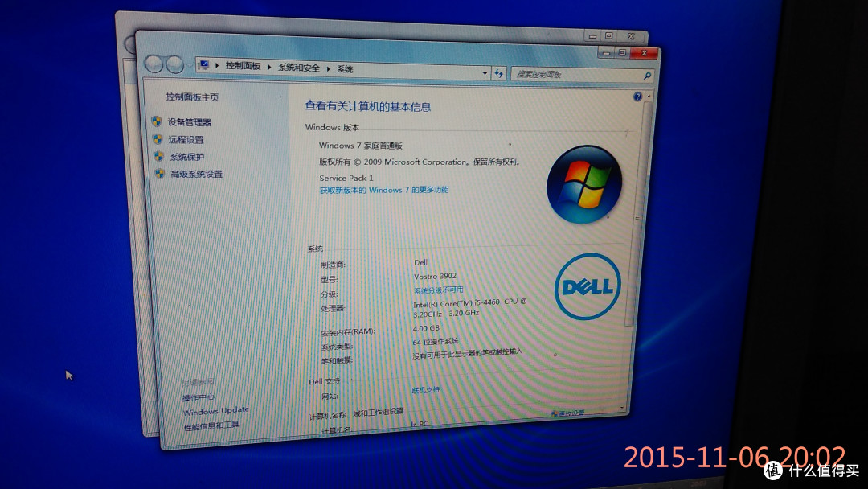This screenshot has height=489, width=868.
Task: Click the refresh button beside address bar
Action: point(499,73)
